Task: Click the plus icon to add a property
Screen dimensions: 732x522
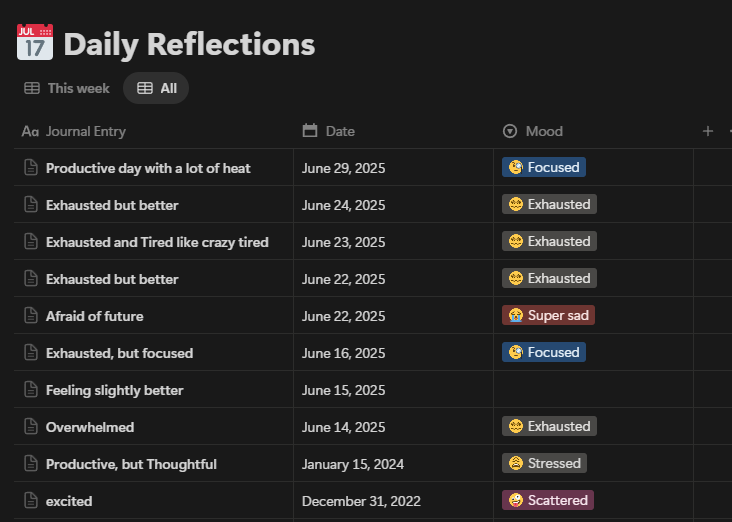Action: (x=708, y=131)
